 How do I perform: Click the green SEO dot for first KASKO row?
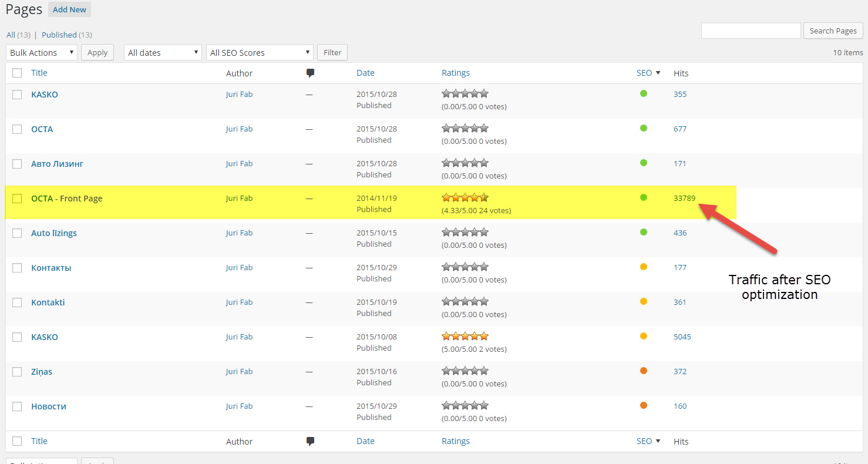(644, 93)
